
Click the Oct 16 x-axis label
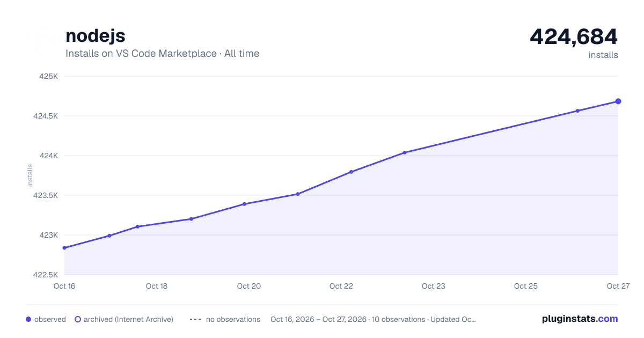click(64, 286)
